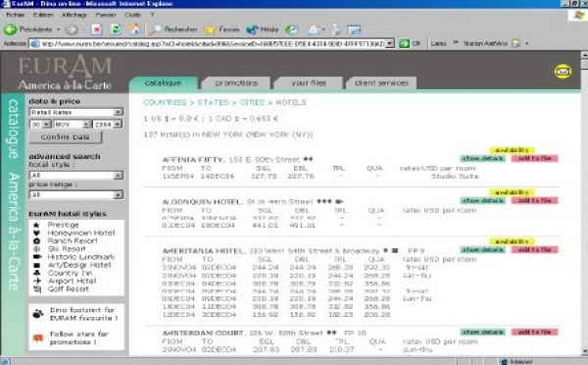Switch to the client services tab
Image resolution: width=588 pixels, height=365 pixels.
(381, 83)
